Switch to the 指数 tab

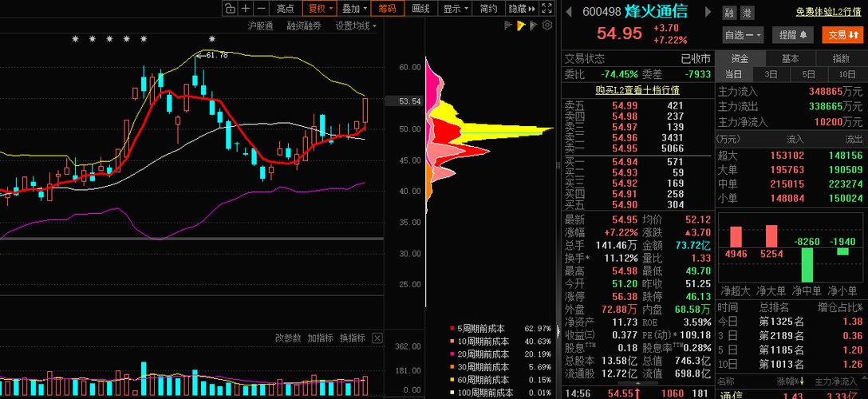pyautogui.click(x=841, y=59)
